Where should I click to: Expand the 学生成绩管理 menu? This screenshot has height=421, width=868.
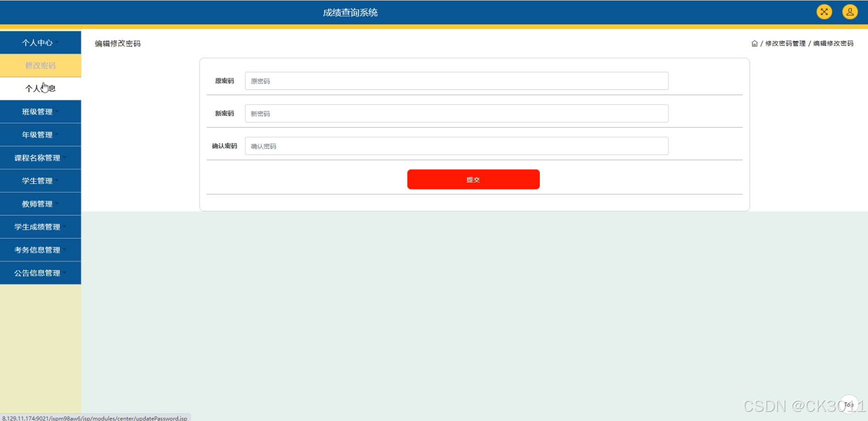tap(40, 227)
